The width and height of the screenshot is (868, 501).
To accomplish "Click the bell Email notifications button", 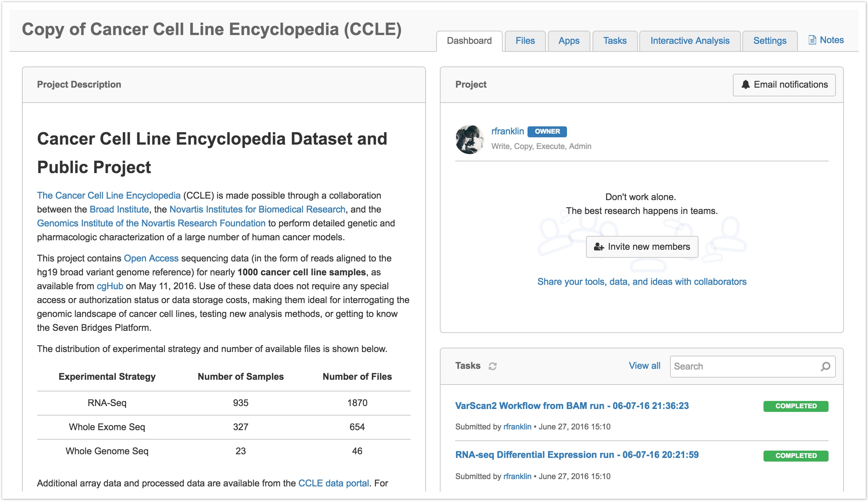I will [784, 85].
